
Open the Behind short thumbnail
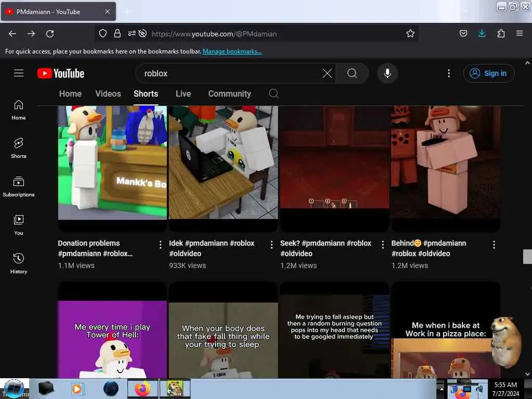pos(445,169)
